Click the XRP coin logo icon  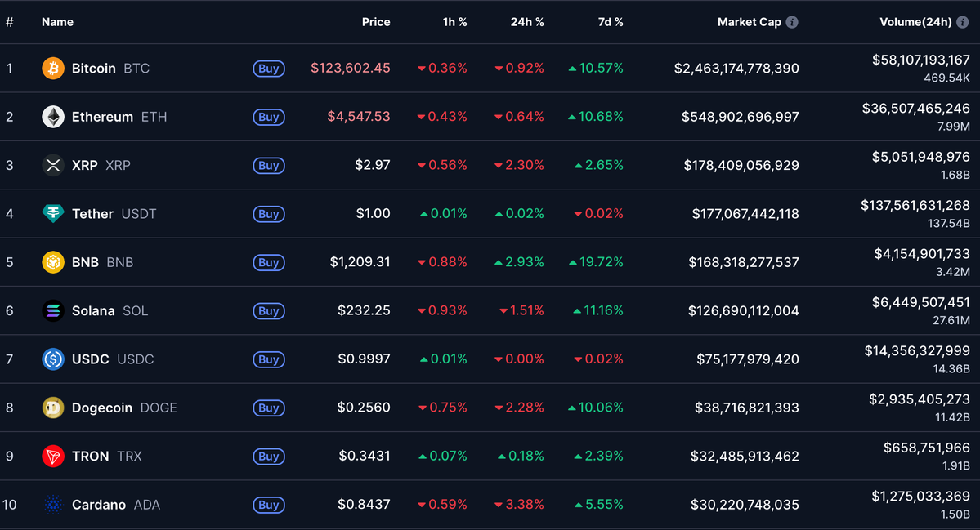click(53, 165)
